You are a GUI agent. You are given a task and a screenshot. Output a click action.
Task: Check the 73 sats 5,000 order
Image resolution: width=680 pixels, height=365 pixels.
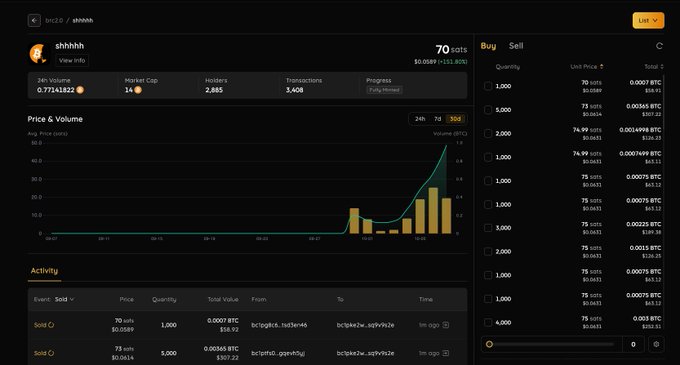click(x=488, y=110)
